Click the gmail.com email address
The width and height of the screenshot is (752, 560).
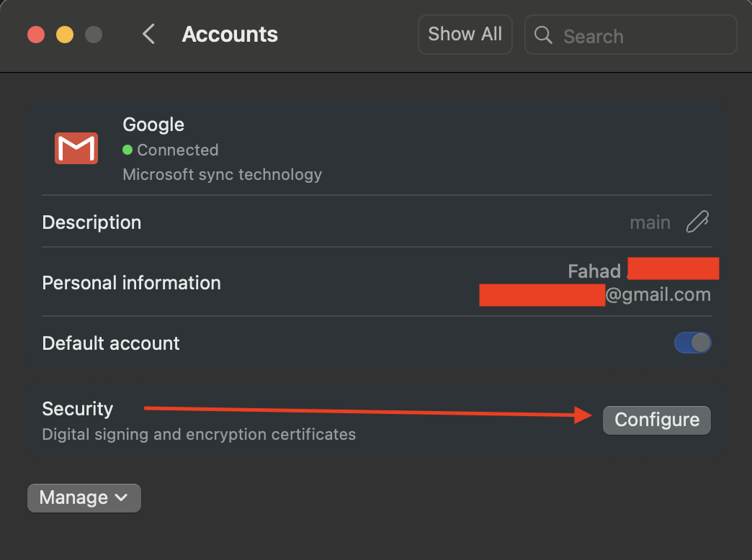[x=657, y=294]
